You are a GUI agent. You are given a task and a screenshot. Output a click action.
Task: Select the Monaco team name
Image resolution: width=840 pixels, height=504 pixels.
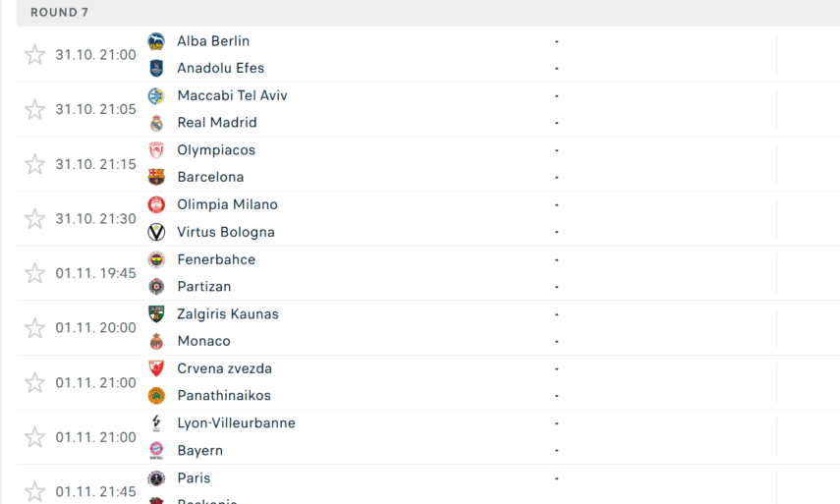tap(203, 341)
